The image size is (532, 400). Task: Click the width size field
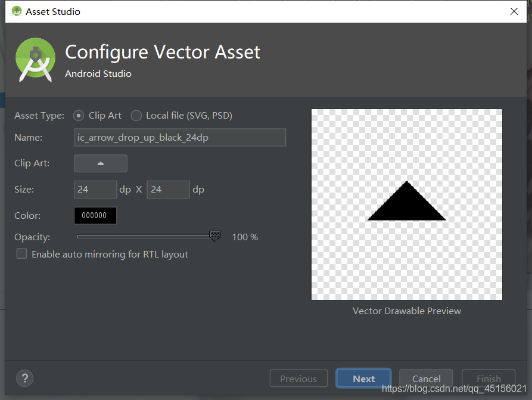tap(95, 190)
